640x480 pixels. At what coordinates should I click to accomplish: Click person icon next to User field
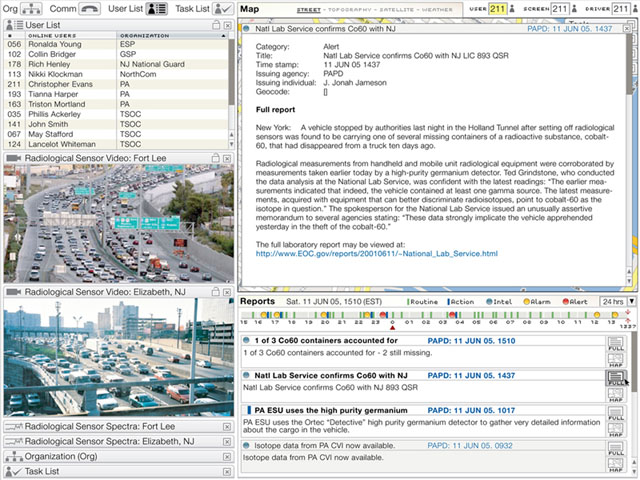point(512,9)
